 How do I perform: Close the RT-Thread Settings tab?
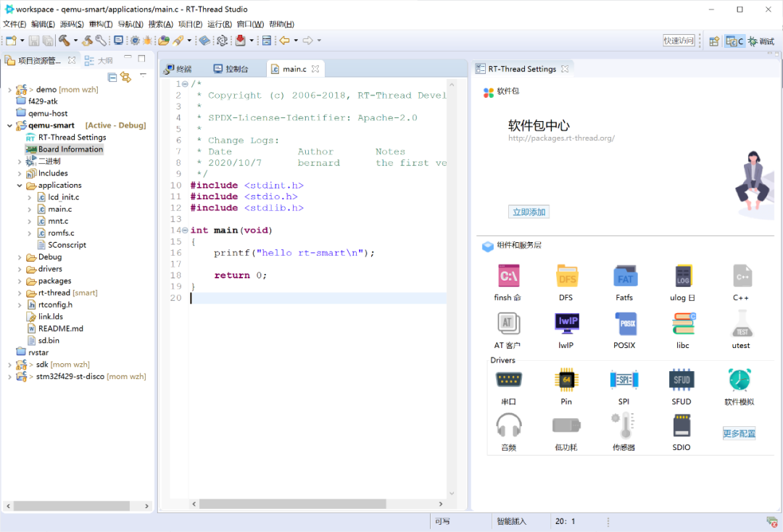(x=565, y=69)
